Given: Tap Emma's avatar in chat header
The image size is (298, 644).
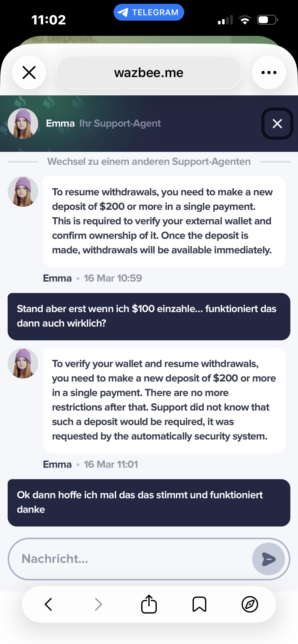Looking at the screenshot, I should 23,124.
